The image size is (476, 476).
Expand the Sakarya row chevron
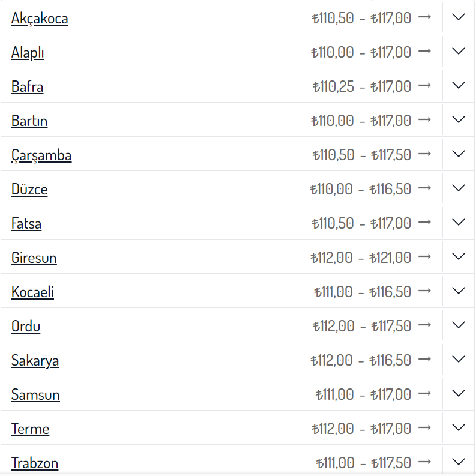(459, 360)
